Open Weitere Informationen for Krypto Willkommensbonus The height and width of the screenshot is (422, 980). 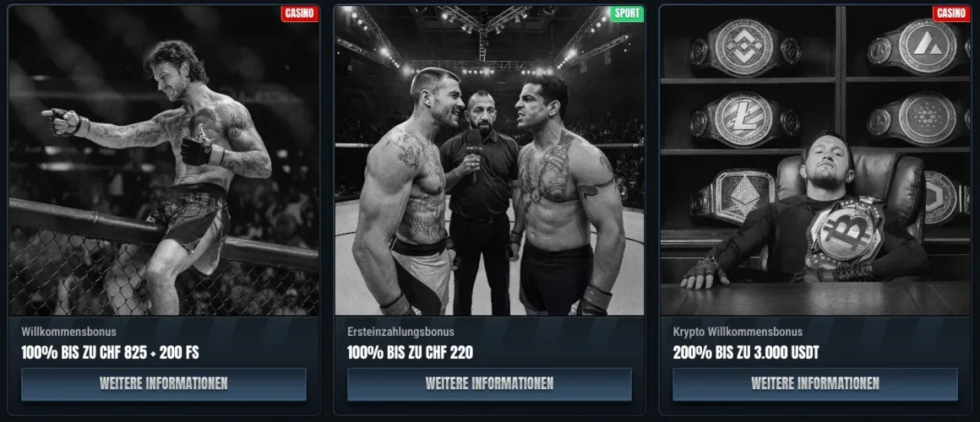pos(815,384)
